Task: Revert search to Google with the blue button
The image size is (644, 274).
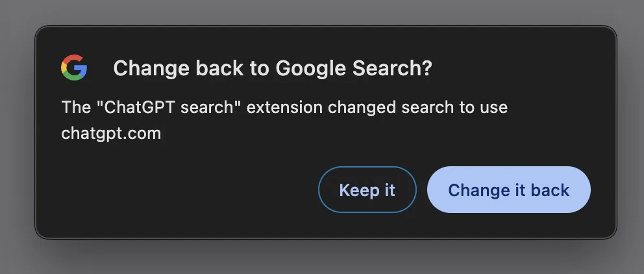Action: (508, 190)
